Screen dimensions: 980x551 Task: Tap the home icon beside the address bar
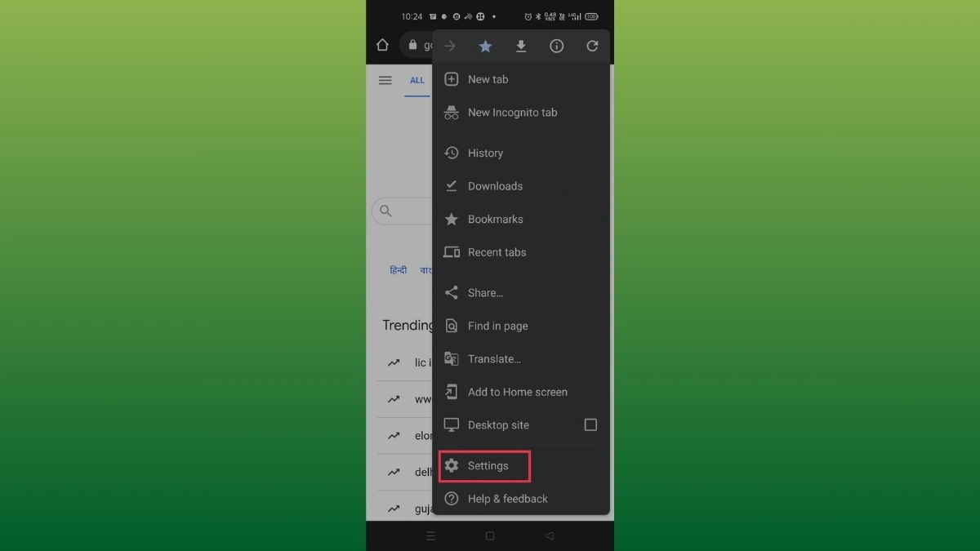(382, 45)
